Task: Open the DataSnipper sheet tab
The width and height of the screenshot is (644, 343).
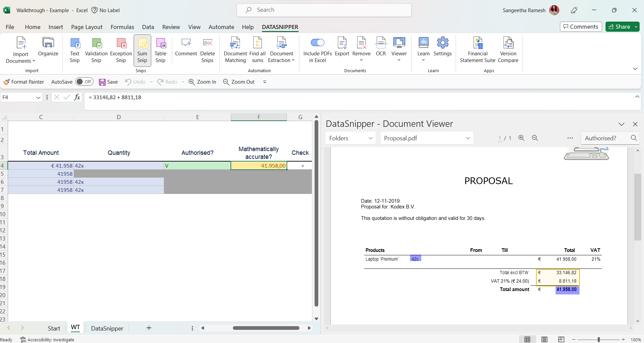Action: click(107, 328)
